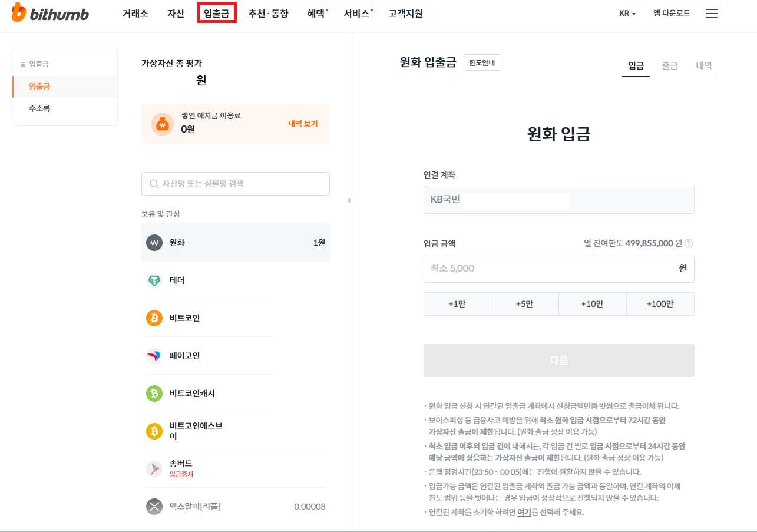This screenshot has width=757, height=532.
Task: Select the 비트코인에스브이 asset name
Action: point(196,431)
